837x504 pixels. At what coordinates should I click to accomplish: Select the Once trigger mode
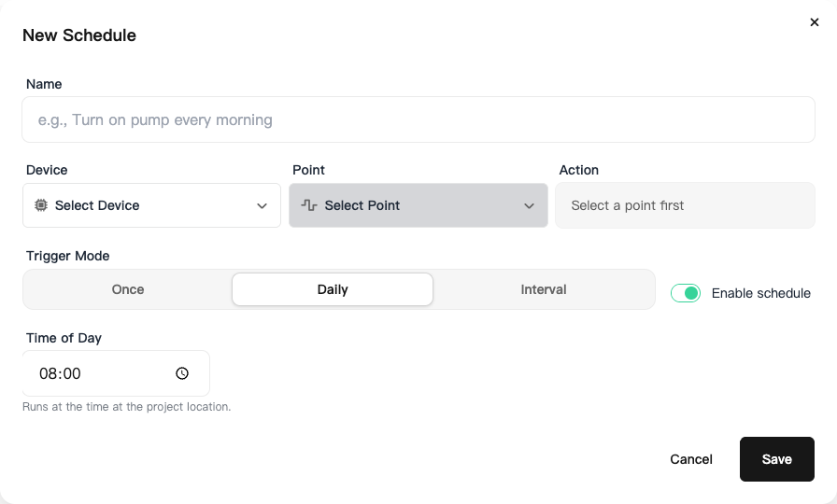point(128,289)
